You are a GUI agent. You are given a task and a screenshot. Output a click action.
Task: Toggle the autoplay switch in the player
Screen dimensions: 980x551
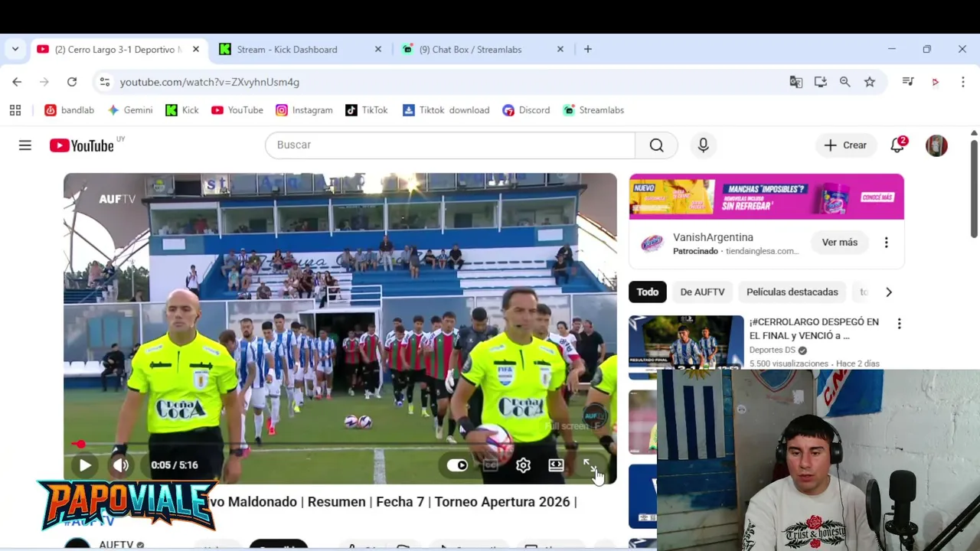457,465
